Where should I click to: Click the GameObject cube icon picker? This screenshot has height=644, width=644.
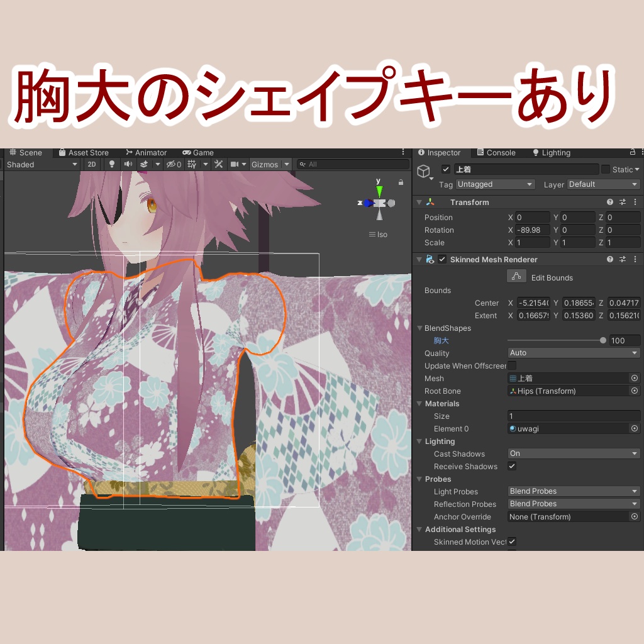425,171
